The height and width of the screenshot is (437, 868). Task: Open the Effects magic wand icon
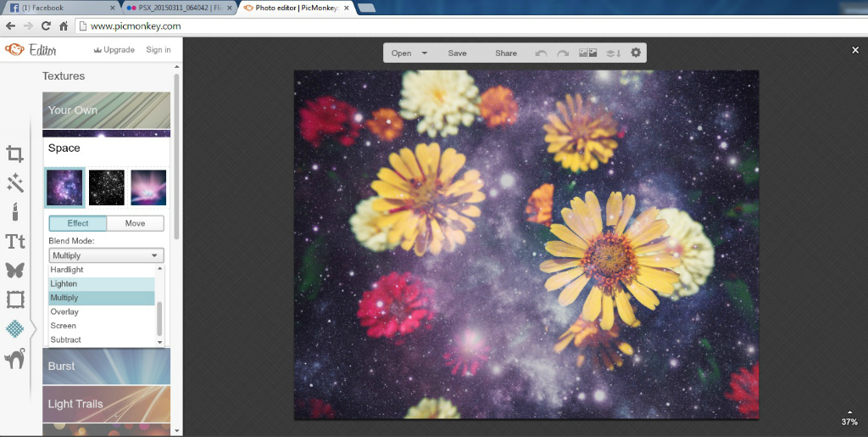pos(15,182)
